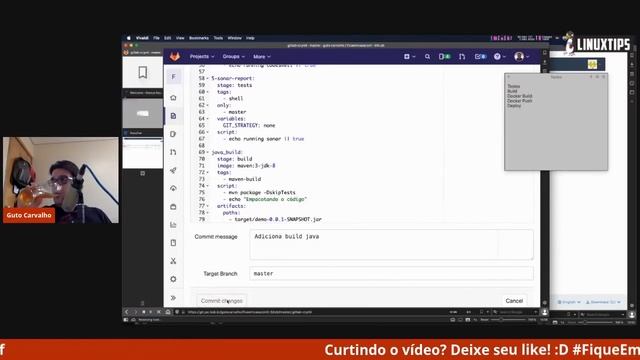The width and height of the screenshot is (640, 360).
Task: Go forward using Vivaldi forward arrow
Action: click(135, 312)
